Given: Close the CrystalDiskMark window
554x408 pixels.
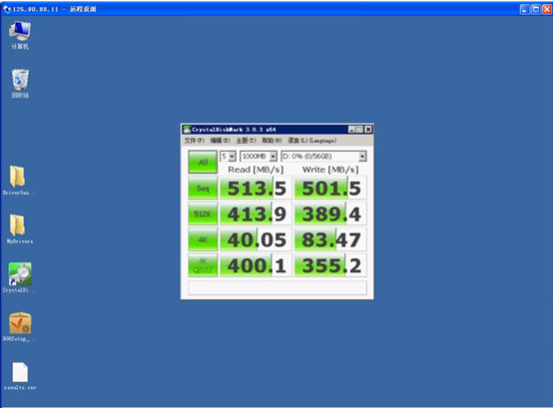Looking at the screenshot, I should coord(368,130).
